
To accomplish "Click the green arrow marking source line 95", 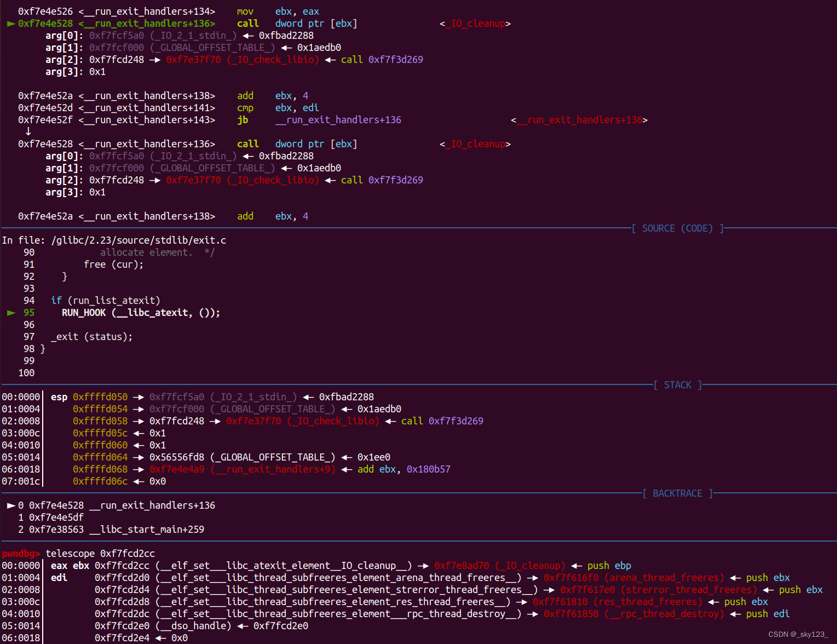I will [x=11, y=313].
